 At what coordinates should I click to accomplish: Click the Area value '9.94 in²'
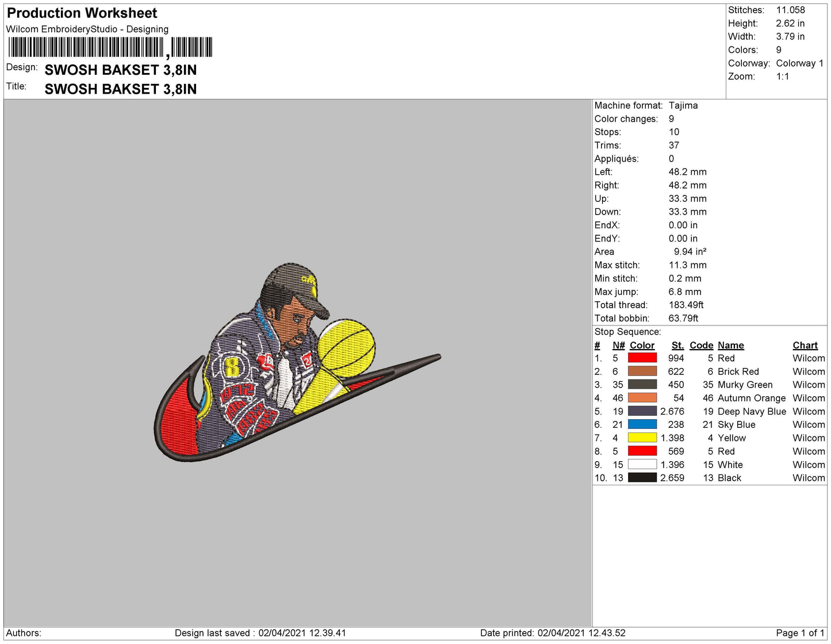coord(690,252)
